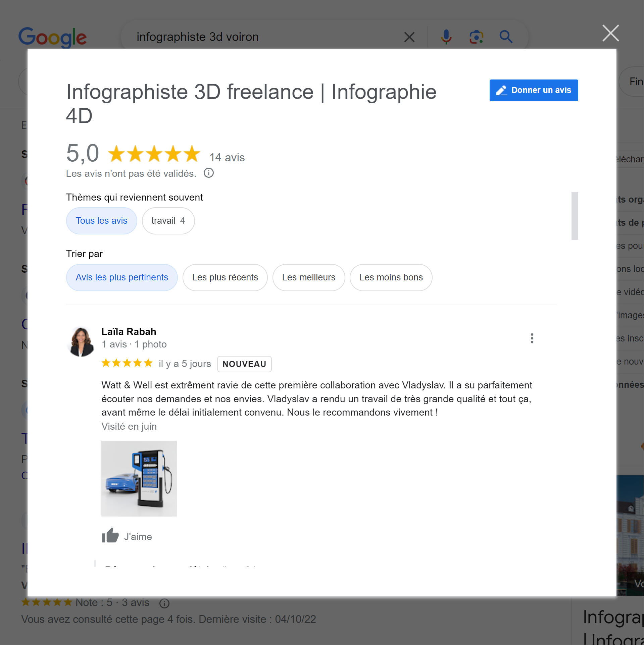Click the 'Donner un avis' button
Screen dimensions: 644x645
pyautogui.click(x=533, y=90)
